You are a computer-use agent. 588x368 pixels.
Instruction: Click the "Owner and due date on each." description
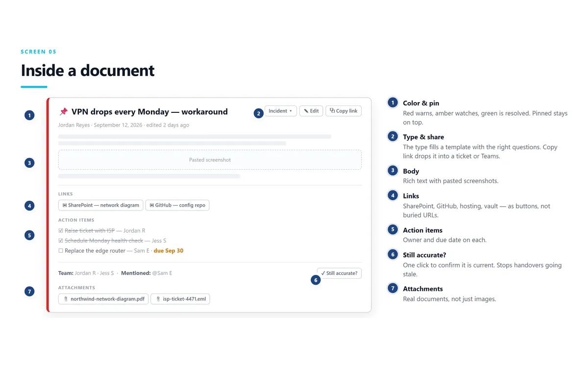444,240
